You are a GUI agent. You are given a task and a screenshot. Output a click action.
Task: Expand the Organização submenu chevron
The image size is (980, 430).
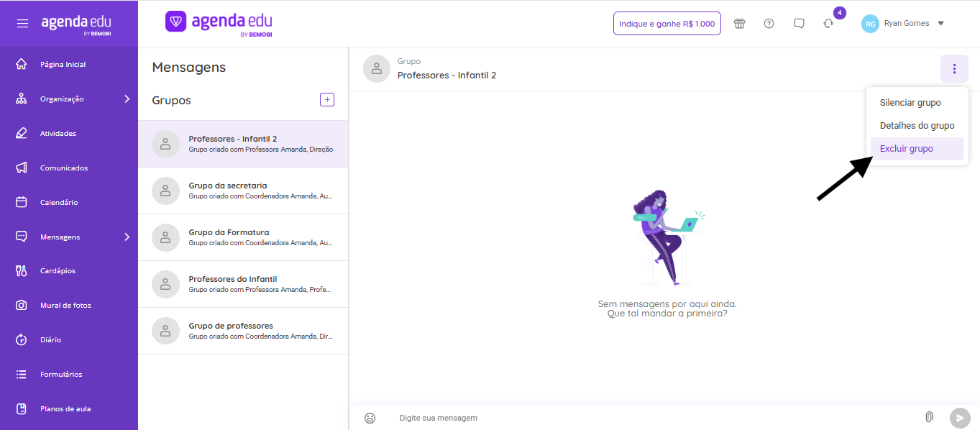[x=127, y=99]
